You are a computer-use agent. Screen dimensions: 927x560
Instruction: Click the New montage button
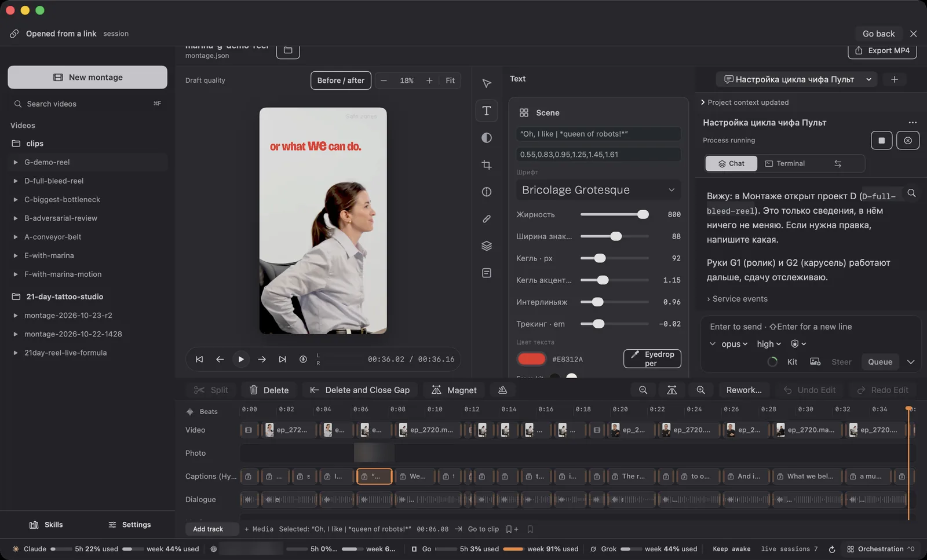[87, 77]
